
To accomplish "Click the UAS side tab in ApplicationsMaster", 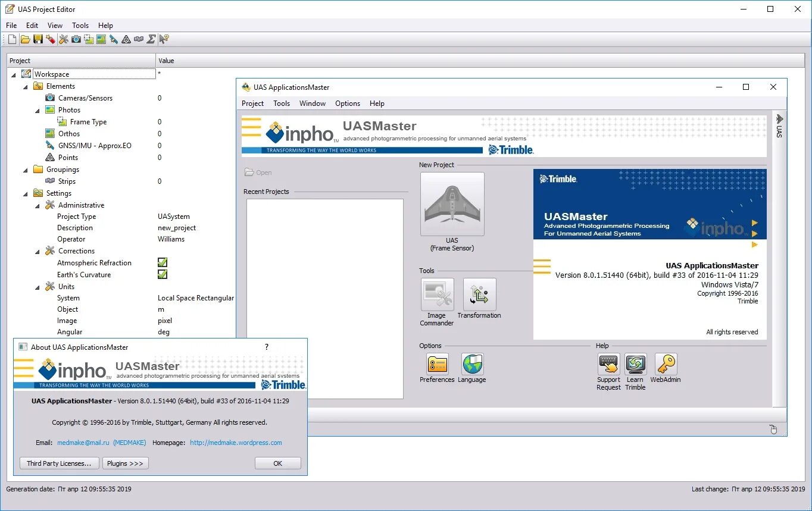I will click(x=779, y=126).
